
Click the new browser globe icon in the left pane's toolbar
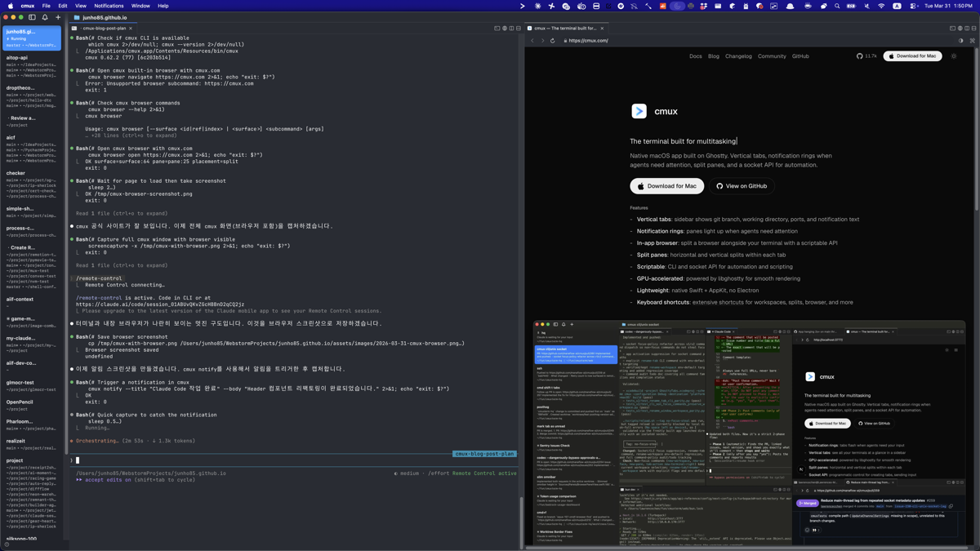pyautogui.click(x=505, y=29)
